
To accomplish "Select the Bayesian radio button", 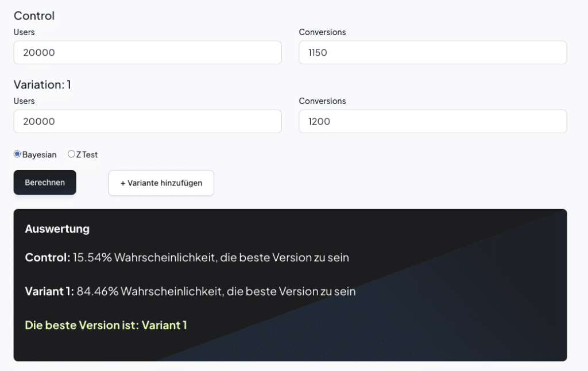I will 17,154.
